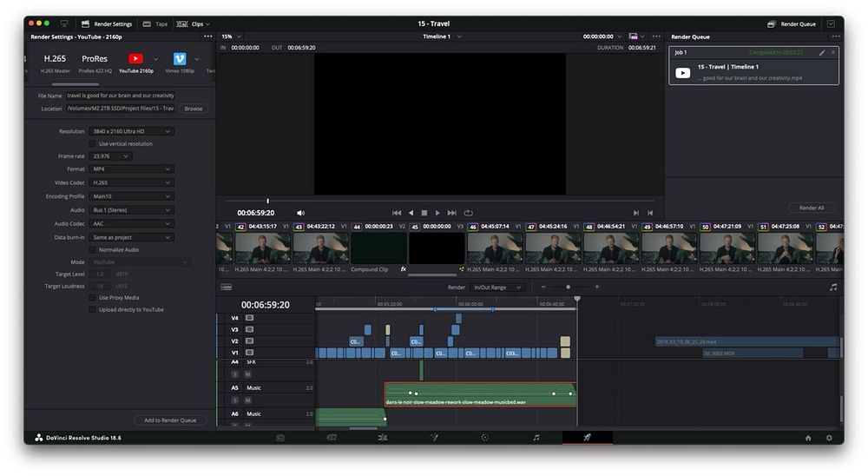
Task: Enable Use vertical resolution checkbox
Action: click(93, 143)
